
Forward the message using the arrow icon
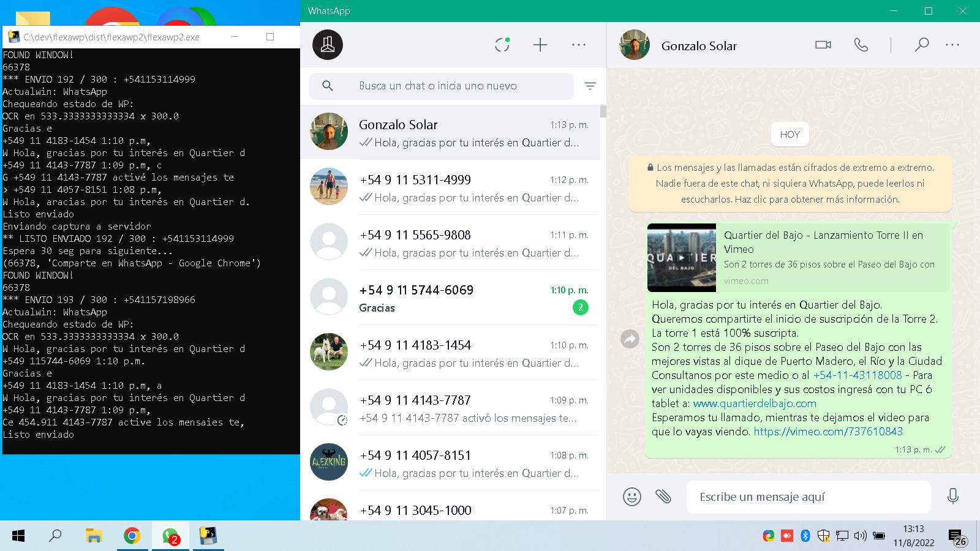tap(630, 339)
